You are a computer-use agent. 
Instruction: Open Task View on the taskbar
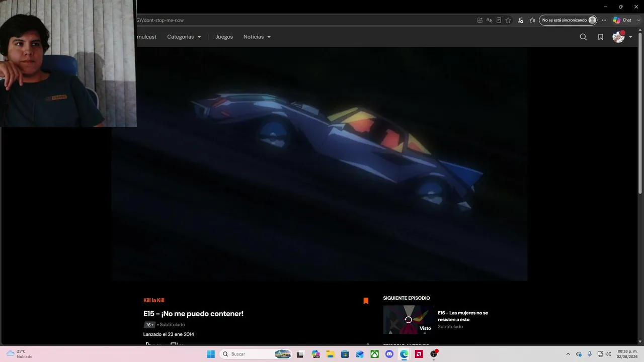point(300,354)
